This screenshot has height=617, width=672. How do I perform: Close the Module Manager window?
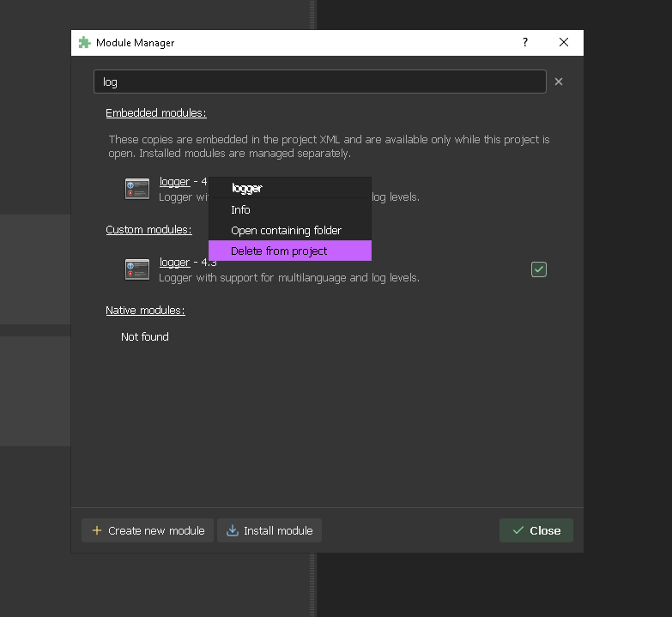click(x=564, y=42)
